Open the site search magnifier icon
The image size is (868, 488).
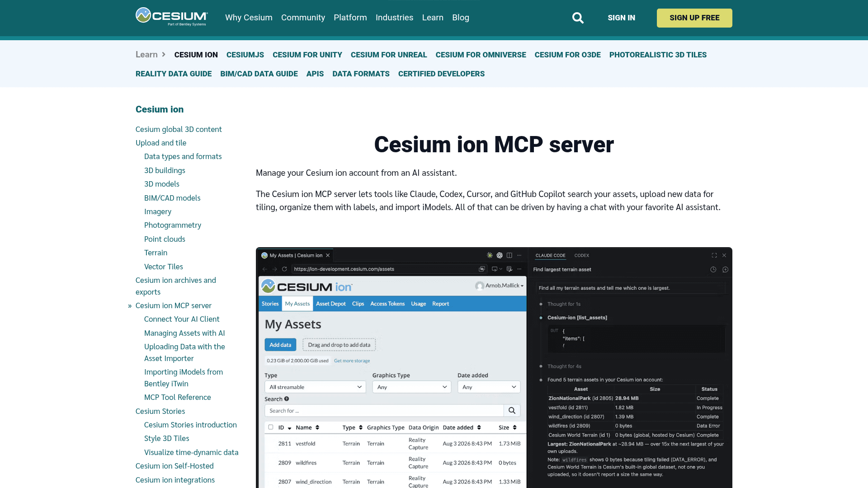point(578,18)
